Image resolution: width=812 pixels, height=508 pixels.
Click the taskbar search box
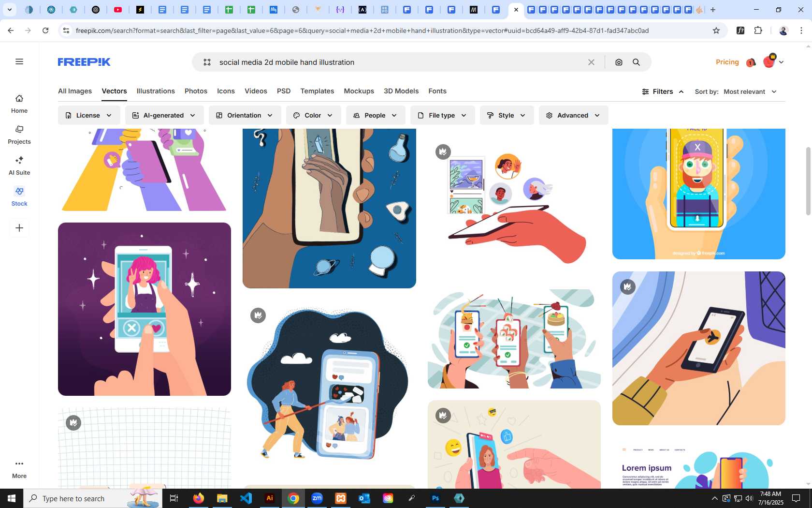click(93, 498)
